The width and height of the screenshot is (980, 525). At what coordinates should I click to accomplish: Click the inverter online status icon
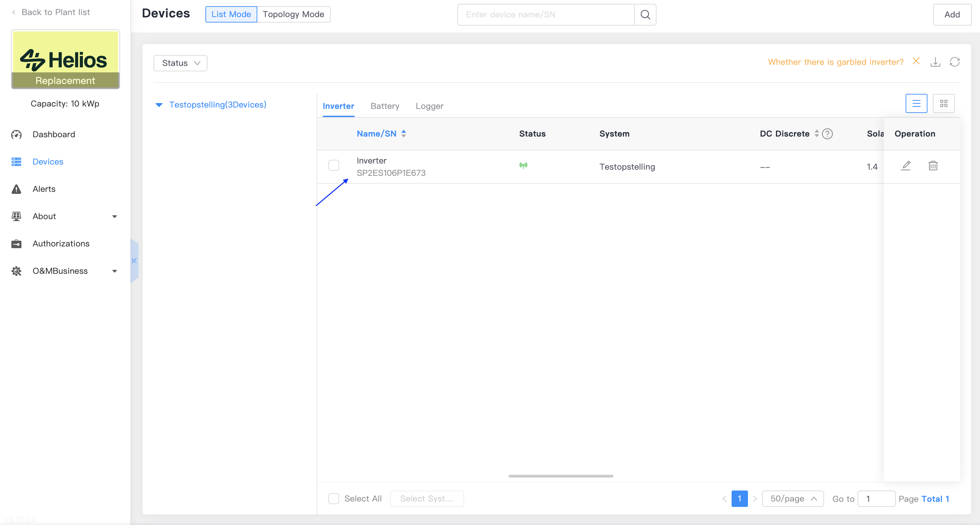(523, 165)
